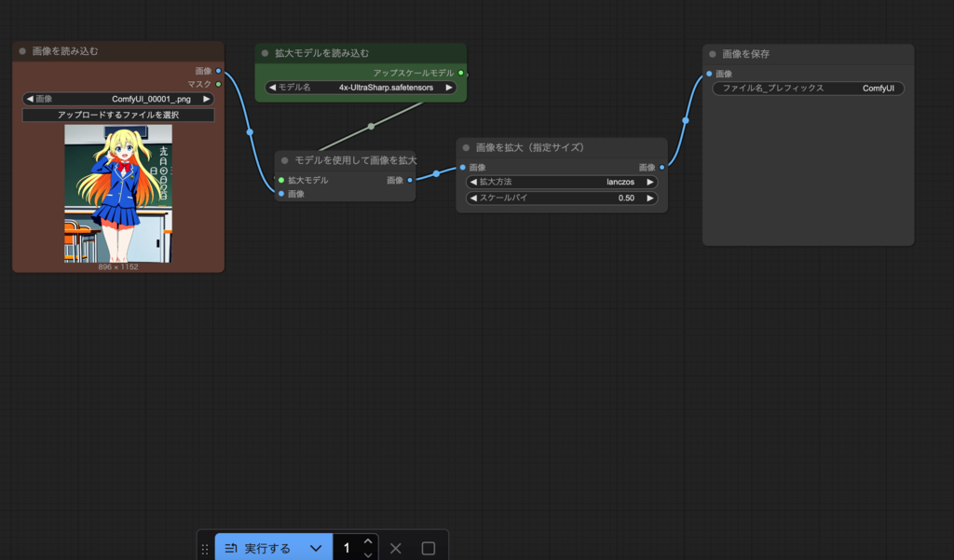
Task: Increase the batch count with the up arrow
Action: [x=368, y=541]
